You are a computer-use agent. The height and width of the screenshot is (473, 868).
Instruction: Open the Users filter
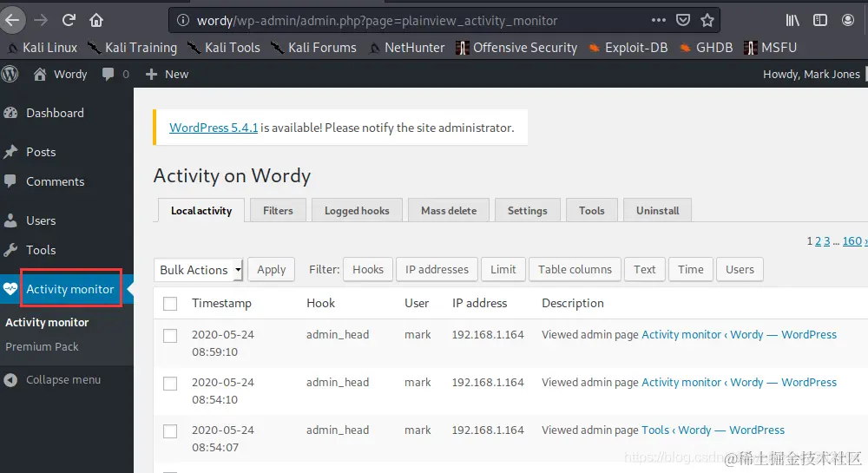click(740, 270)
